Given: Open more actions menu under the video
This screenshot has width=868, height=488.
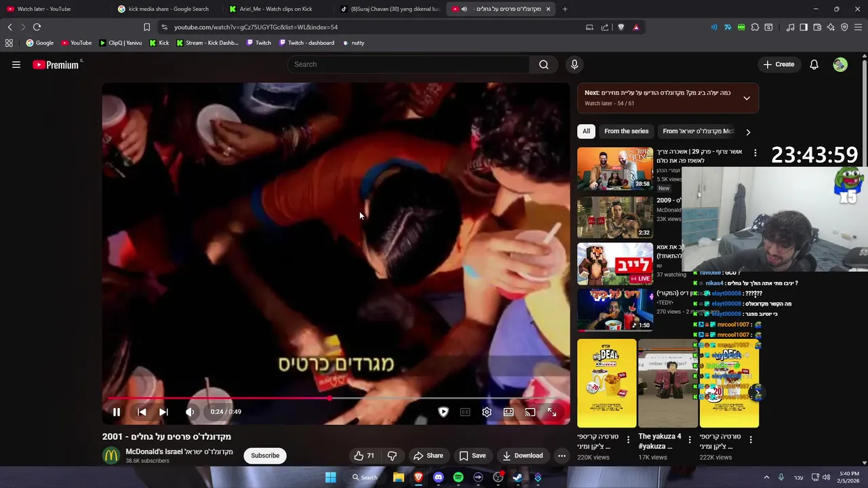Looking at the screenshot, I should click(x=561, y=455).
